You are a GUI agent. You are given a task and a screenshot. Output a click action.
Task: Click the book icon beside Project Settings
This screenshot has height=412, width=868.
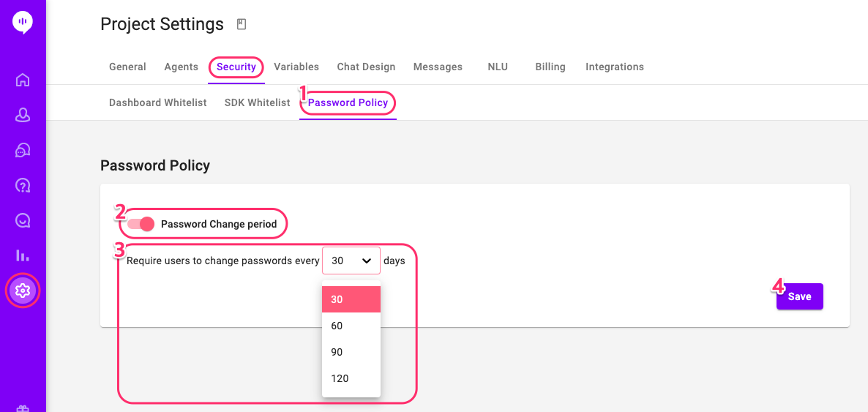click(241, 24)
